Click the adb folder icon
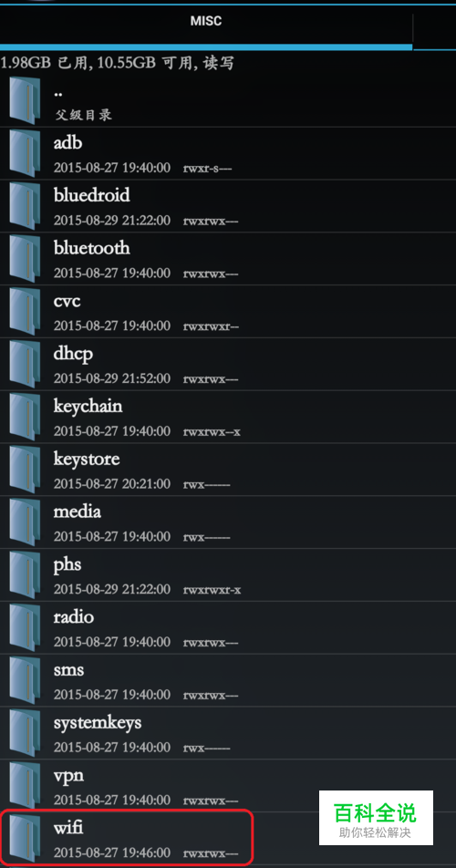Screen dimensions: 456x868 tap(25, 153)
